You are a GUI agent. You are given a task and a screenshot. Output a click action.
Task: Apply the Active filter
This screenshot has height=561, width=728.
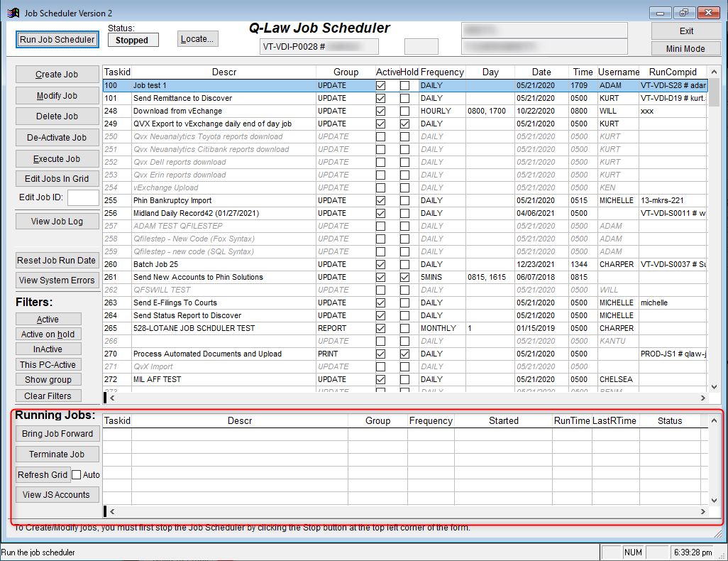click(x=48, y=320)
